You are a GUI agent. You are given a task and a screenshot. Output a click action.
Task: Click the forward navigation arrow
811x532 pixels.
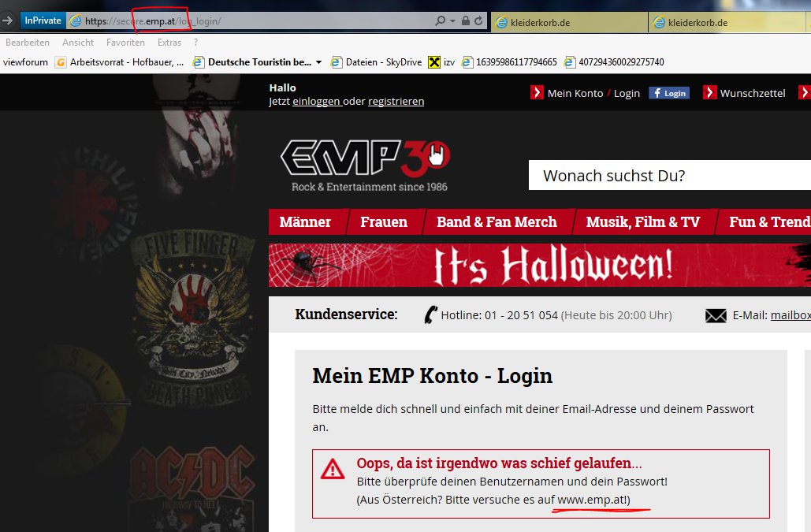pos(8,21)
